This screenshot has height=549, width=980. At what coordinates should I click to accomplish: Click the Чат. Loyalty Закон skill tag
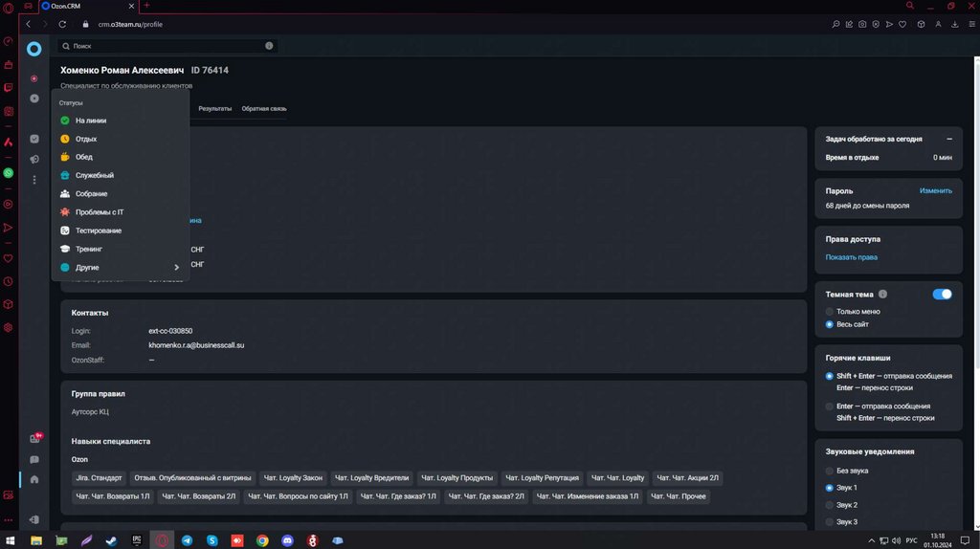coord(293,478)
